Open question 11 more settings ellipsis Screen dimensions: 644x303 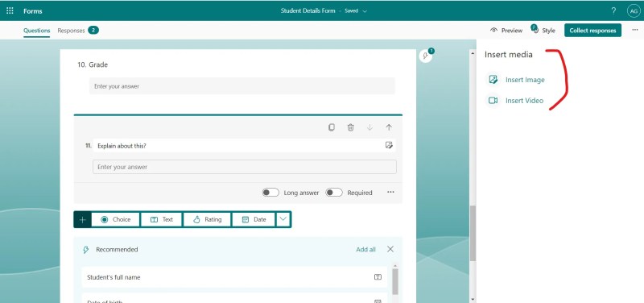tap(390, 192)
